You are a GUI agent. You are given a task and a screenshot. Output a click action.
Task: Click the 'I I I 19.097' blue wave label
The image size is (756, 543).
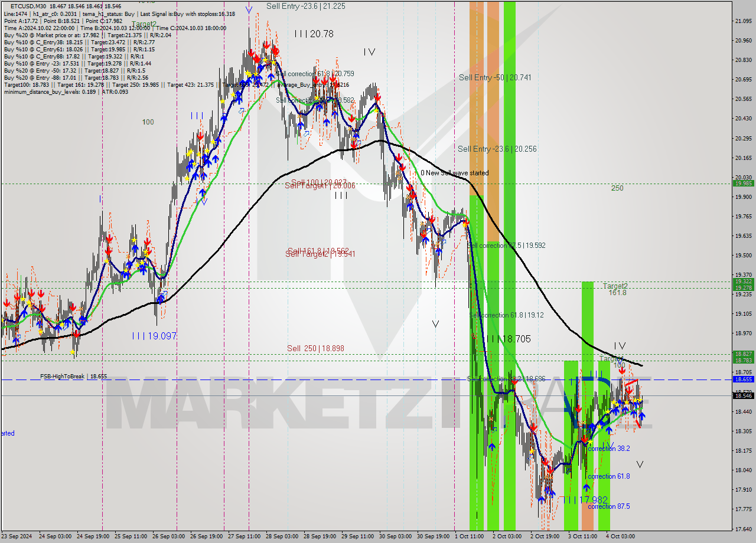pos(155,336)
